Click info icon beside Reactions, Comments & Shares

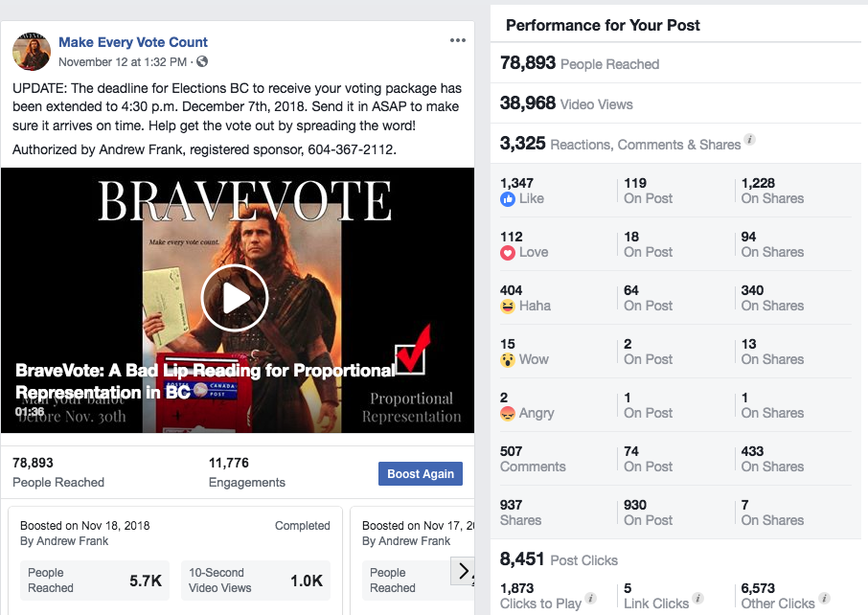[x=749, y=140]
